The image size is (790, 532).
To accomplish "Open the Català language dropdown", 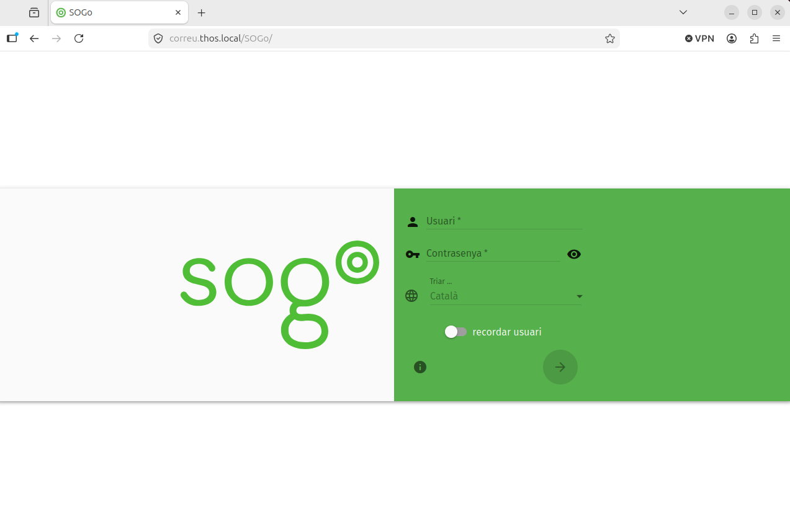I will tap(506, 296).
